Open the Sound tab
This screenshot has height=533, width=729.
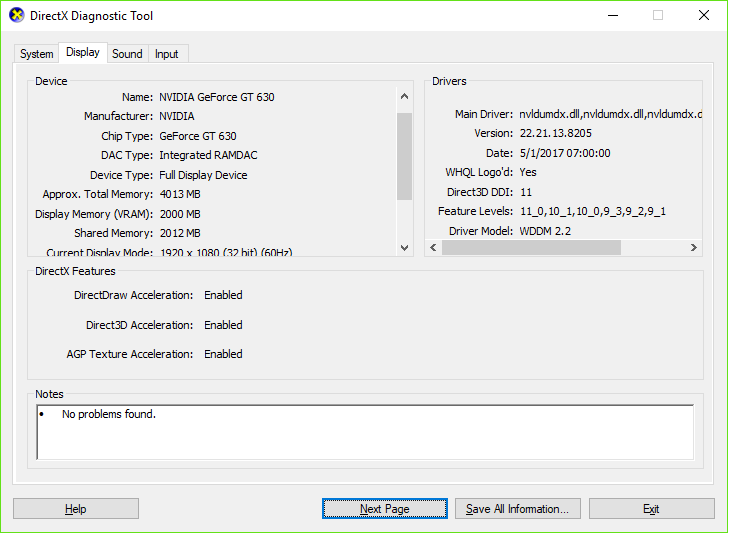pyautogui.click(x=127, y=54)
